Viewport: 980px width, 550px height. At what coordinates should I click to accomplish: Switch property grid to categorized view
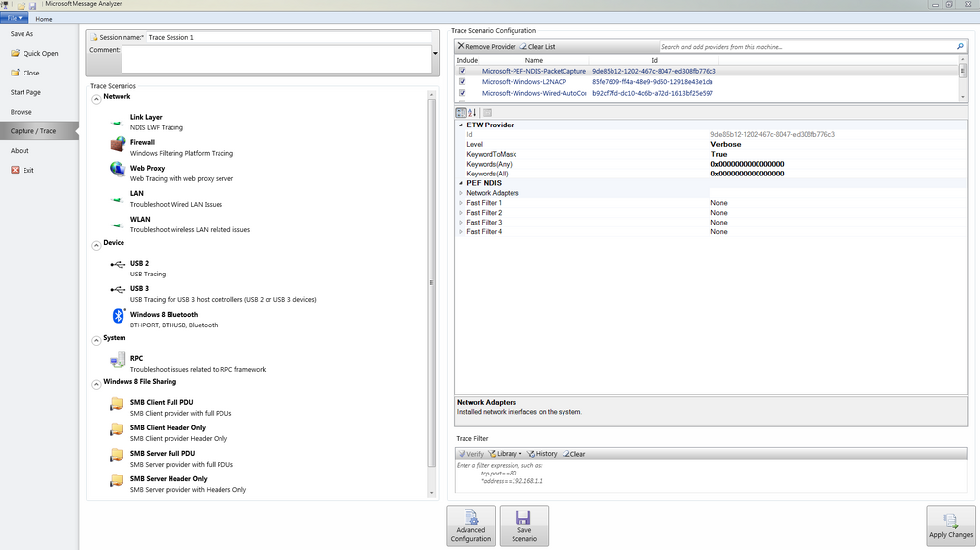coord(461,113)
